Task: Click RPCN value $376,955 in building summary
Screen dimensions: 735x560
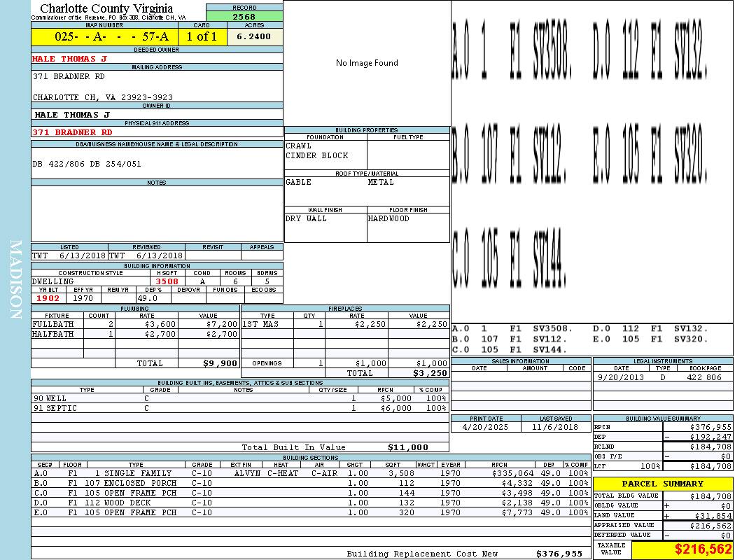Action: coord(710,428)
